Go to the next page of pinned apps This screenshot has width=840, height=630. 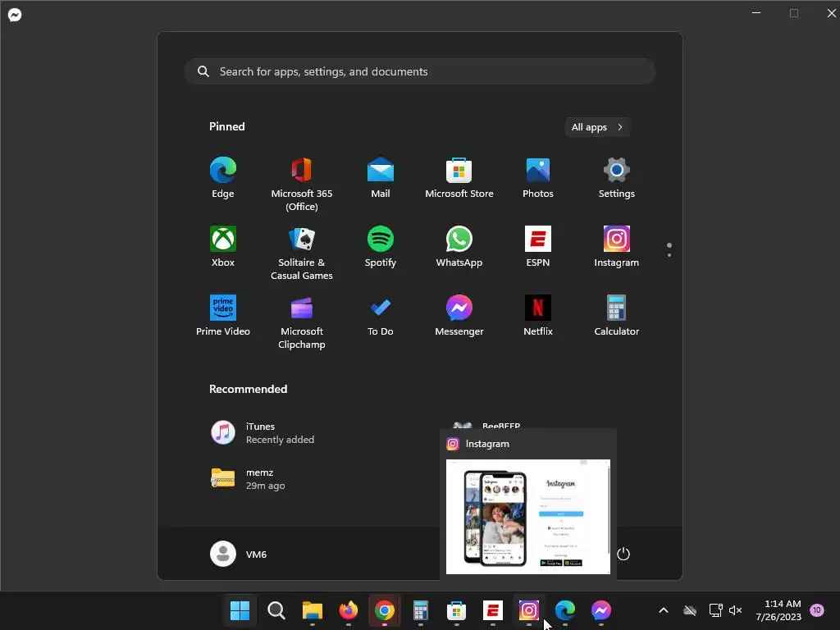pos(669,255)
